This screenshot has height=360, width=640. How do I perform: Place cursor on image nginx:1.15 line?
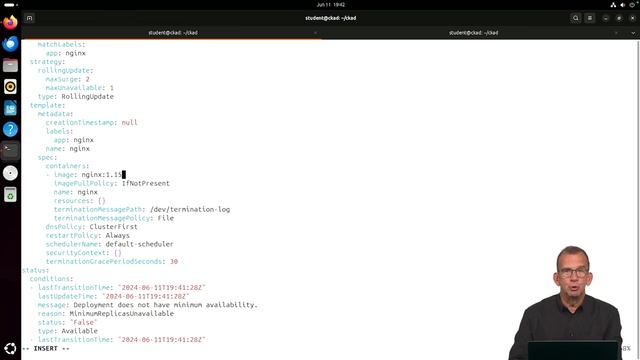point(86,175)
